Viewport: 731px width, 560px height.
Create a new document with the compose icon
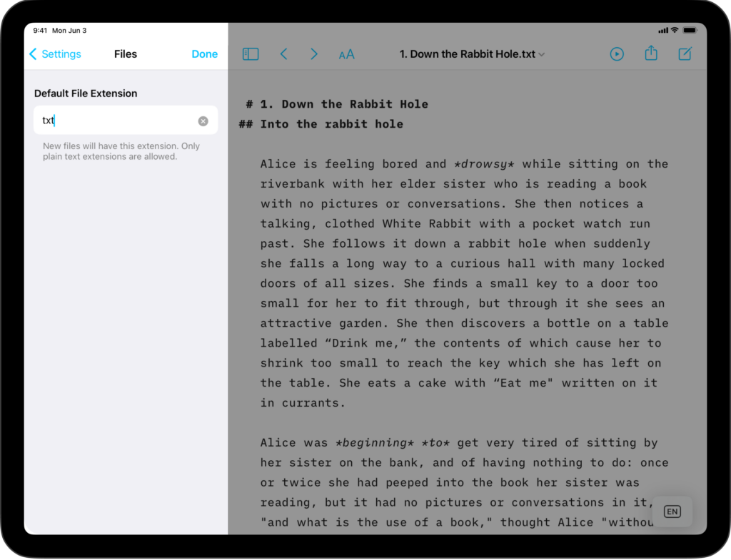(685, 54)
